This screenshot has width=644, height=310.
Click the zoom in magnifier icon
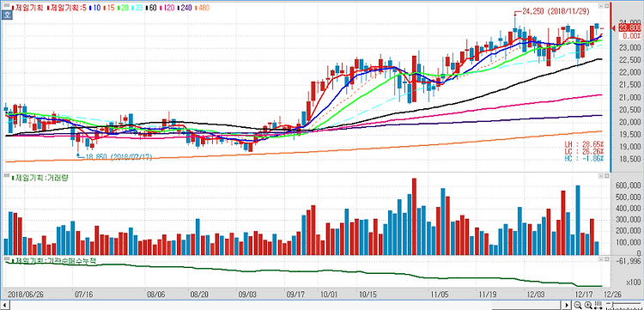click(588, 305)
